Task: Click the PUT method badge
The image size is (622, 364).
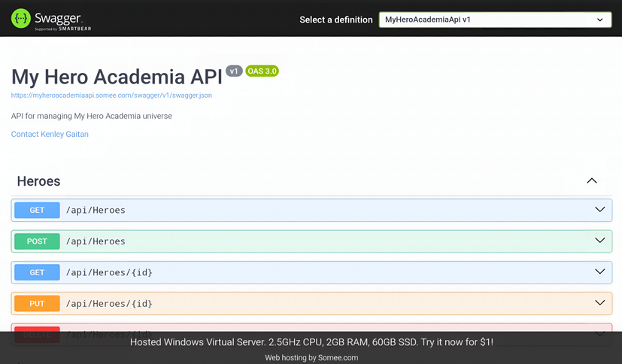Action: (37, 303)
